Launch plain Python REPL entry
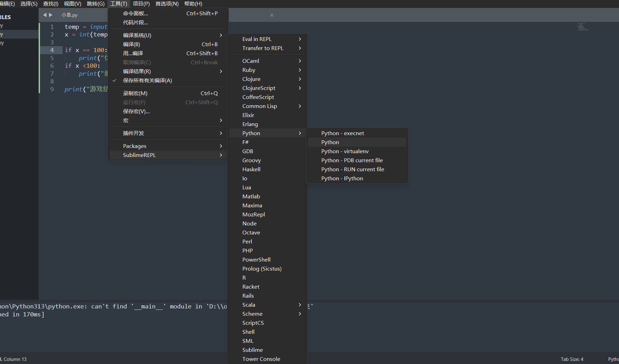The image size is (619, 364). coord(357,142)
